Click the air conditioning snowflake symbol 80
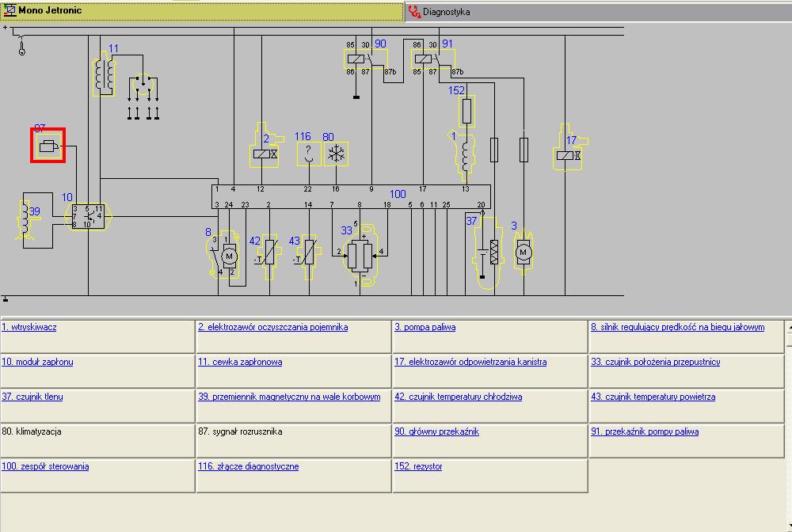Image resolution: width=792 pixels, height=532 pixels. point(336,154)
